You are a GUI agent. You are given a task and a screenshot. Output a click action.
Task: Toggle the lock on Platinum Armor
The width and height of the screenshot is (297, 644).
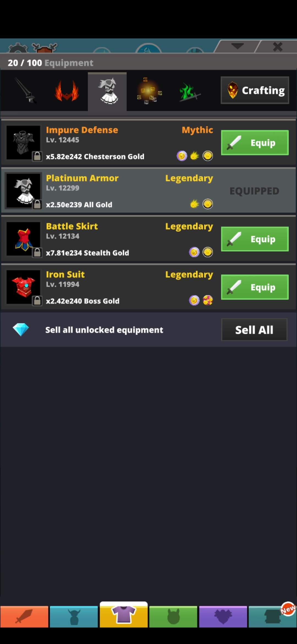pyautogui.click(x=37, y=204)
